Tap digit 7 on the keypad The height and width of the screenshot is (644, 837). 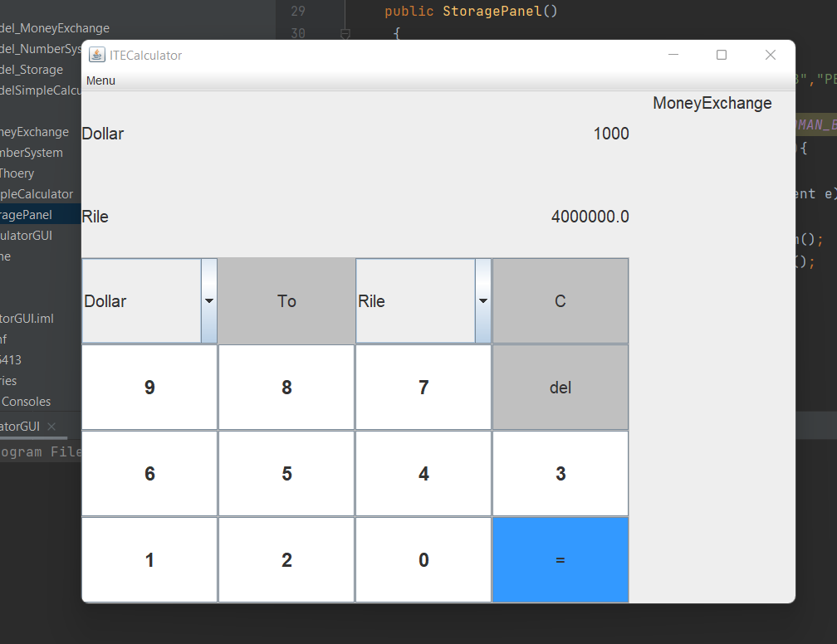click(x=423, y=388)
